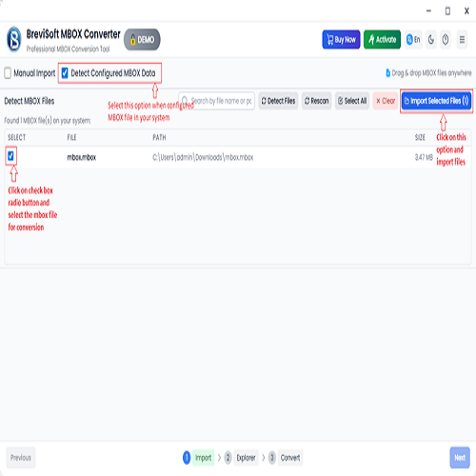476x476 pixels.
Task: Click the DEMO lock badge
Action: [142, 40]
